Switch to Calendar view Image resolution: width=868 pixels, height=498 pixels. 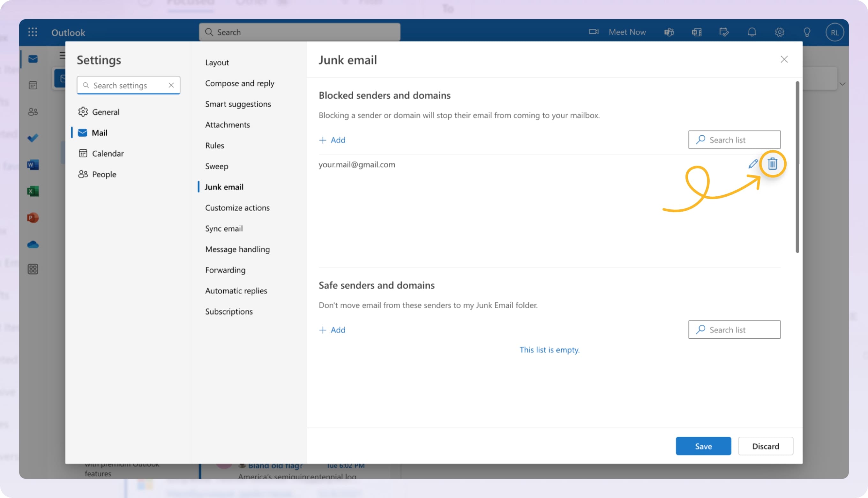tap(33, 85)
